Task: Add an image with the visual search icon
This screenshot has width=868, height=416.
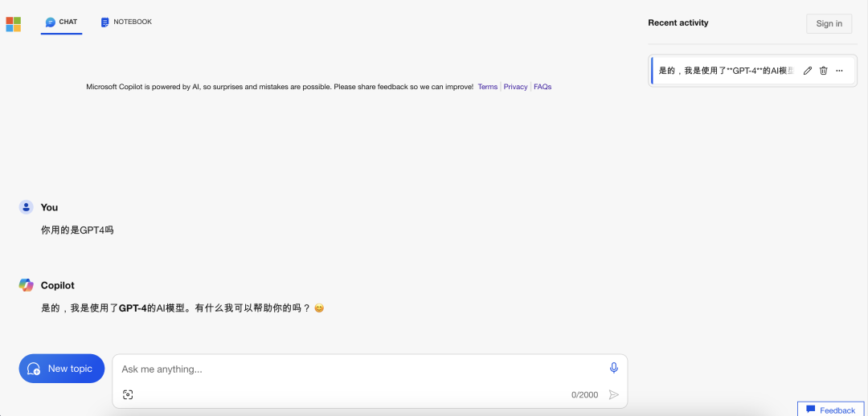Action: tap(128, 394)
